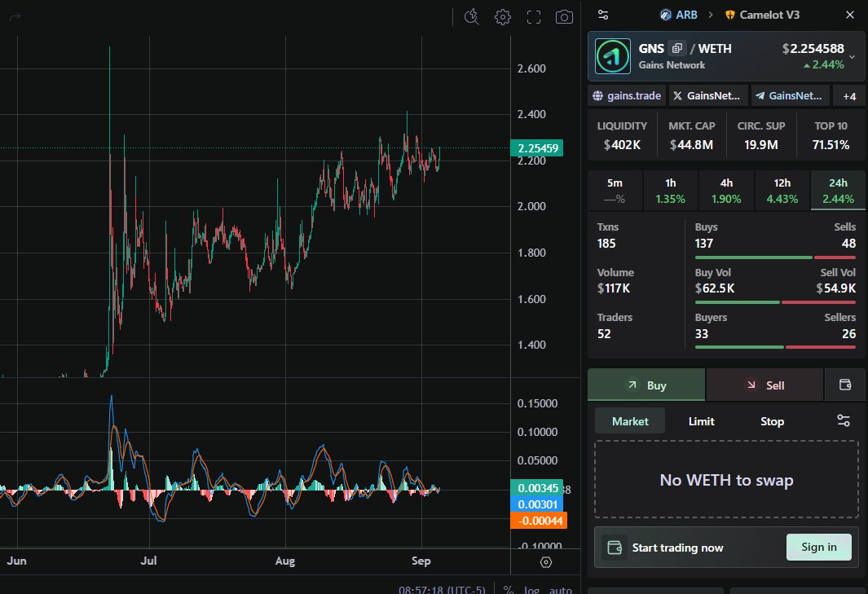Click the $2.254588 price text
Viewport: 868px width, 594px height.
point(813,49)
